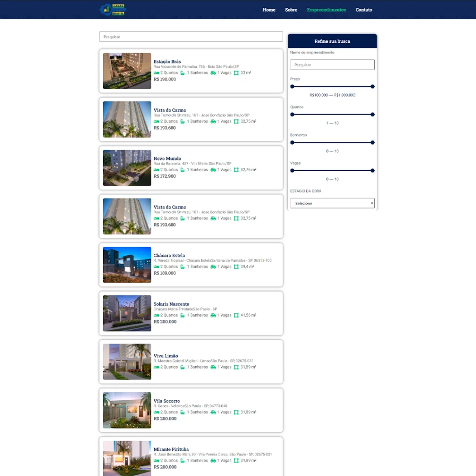Click car icon in Novo Mundo listing

pyautogui.click(x=213, y=170)
